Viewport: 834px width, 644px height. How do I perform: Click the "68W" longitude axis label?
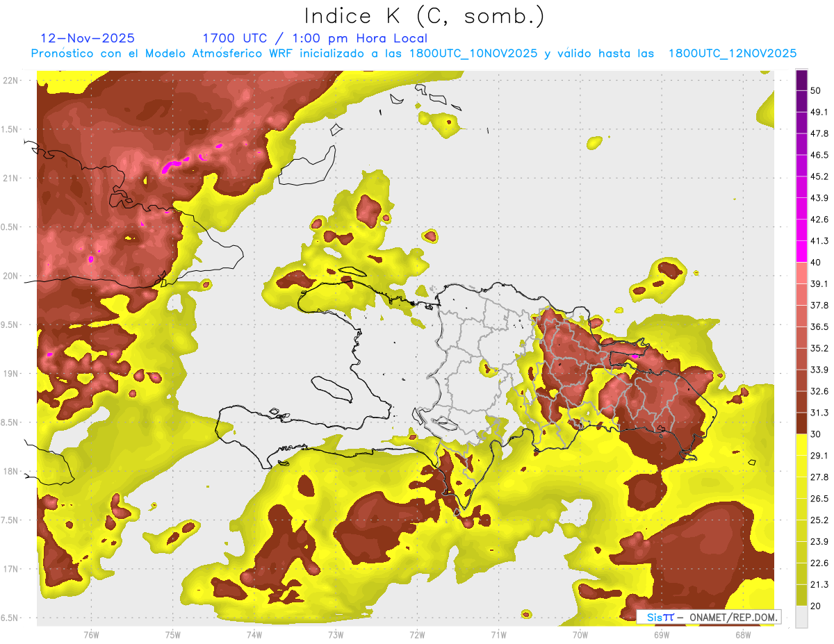pos(743,634)
